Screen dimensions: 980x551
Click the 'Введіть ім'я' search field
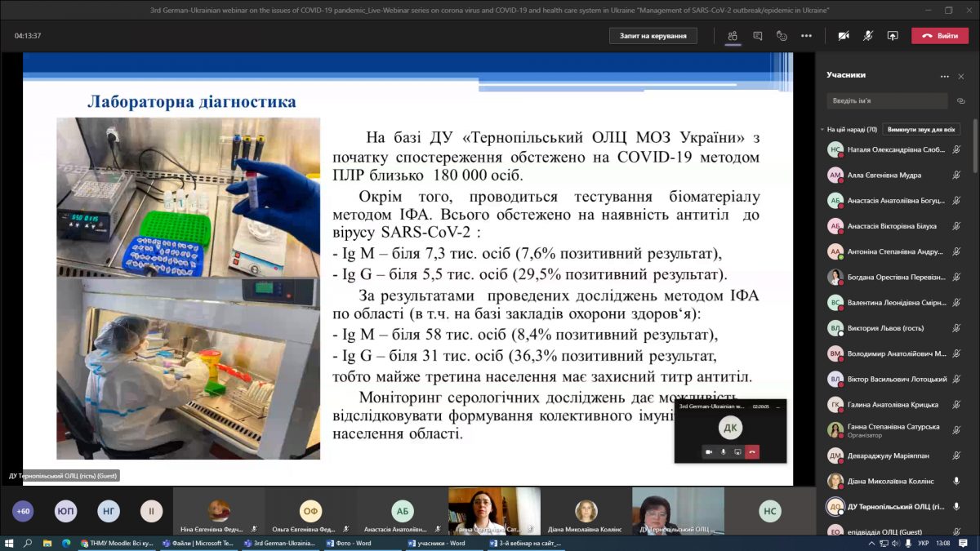click(x=886, y=101)
